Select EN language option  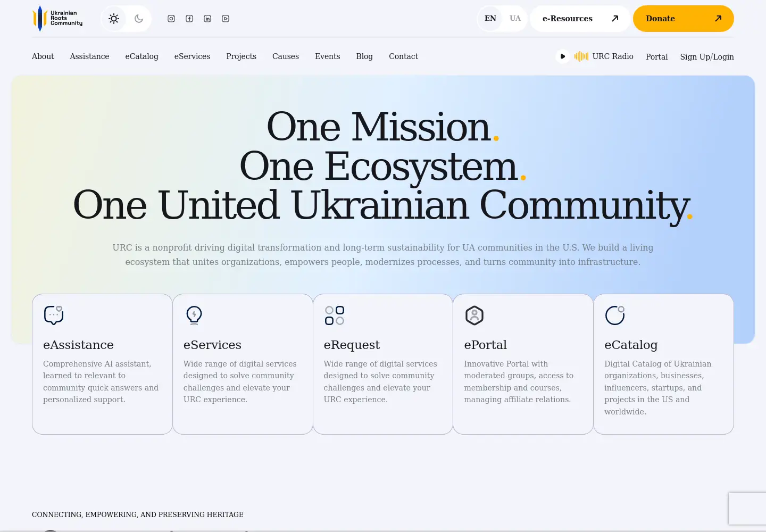click(x=490, y=19)
